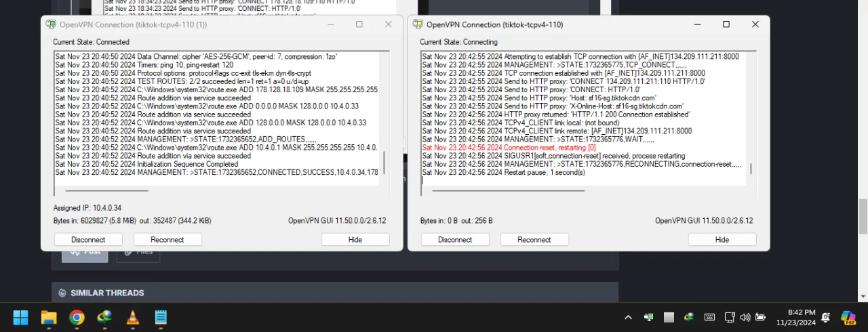Click OpenVPN icon in tiktok-tcpv4-110 Connecting title bar
The width and height of the screenshot is (868, 332).
418,24
